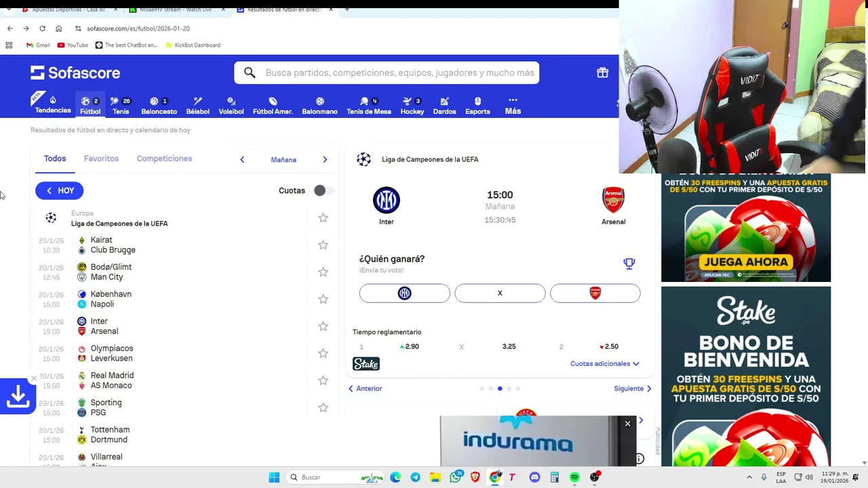
Task: Open the Hockey sport section
Action: pos(412,105)
